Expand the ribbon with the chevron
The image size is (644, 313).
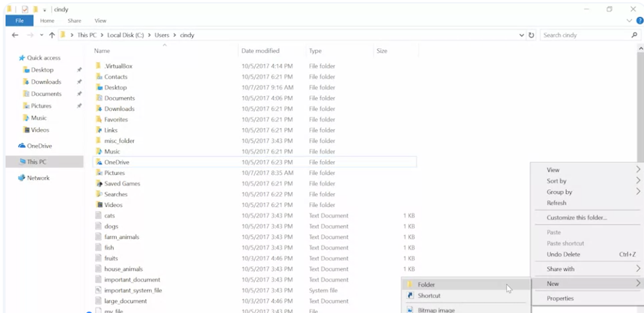pos(629,21)
